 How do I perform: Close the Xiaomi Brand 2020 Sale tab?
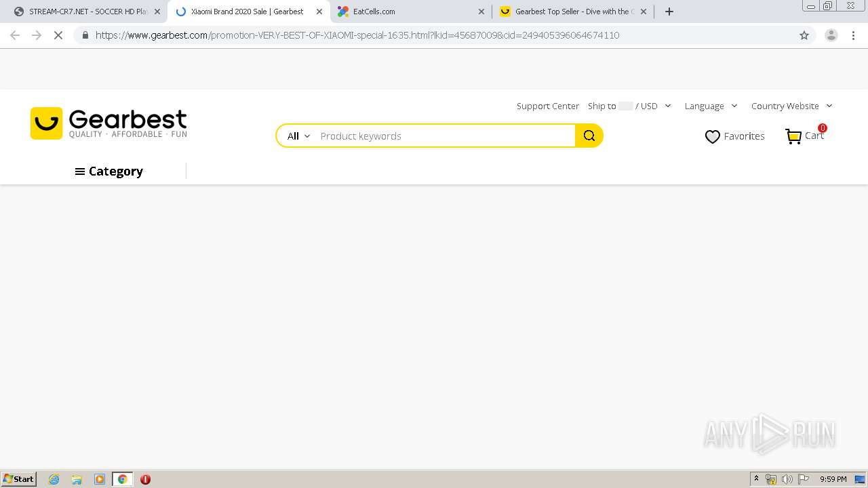point(319,12)
